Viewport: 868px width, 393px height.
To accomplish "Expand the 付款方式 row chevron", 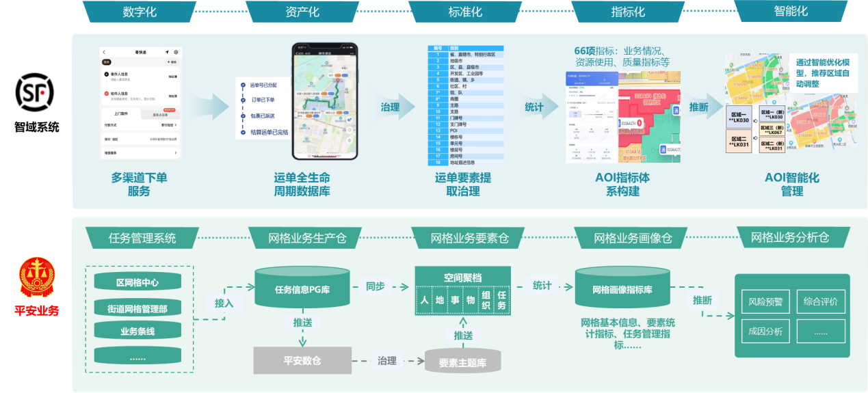I will [x=176, y=125].
